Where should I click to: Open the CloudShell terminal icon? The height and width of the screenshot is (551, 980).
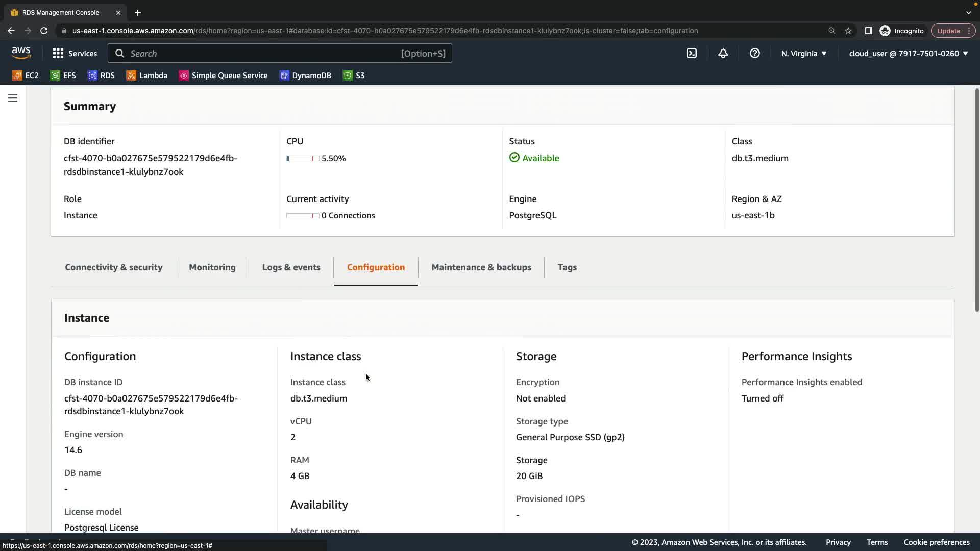(692, 53)
